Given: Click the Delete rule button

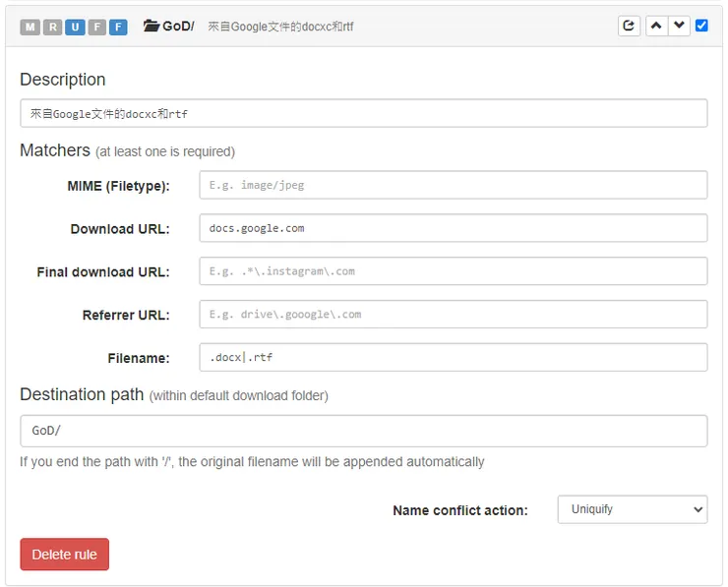Looking at the screenshot, I should [64, 555].
